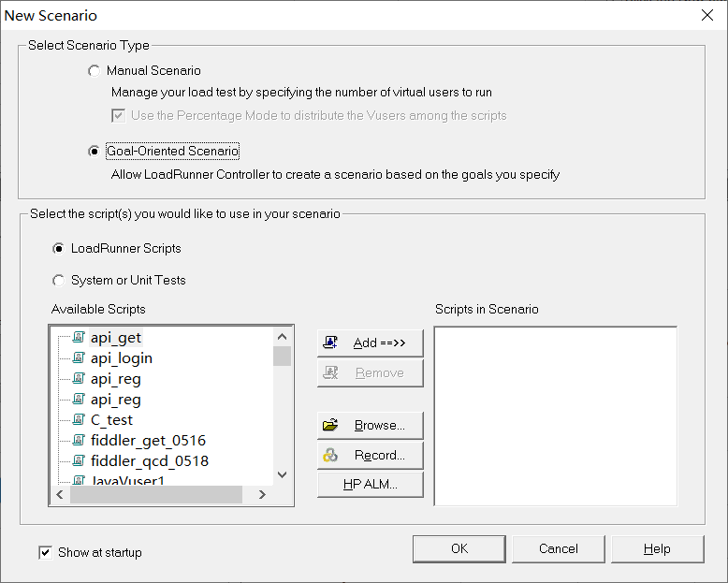This screenshot has height=583, width=728.
Task: Click the icon on the Add button
Action: (330, 343)
